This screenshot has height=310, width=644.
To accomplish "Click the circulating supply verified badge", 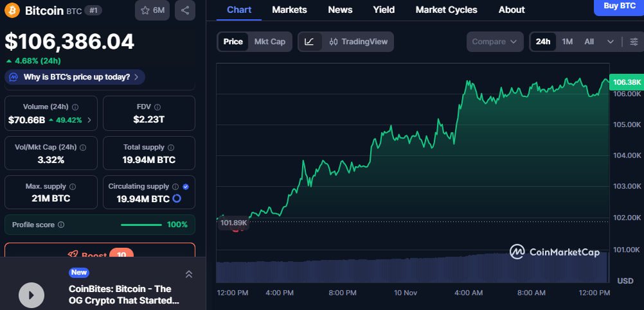I will tap(186, 186).
